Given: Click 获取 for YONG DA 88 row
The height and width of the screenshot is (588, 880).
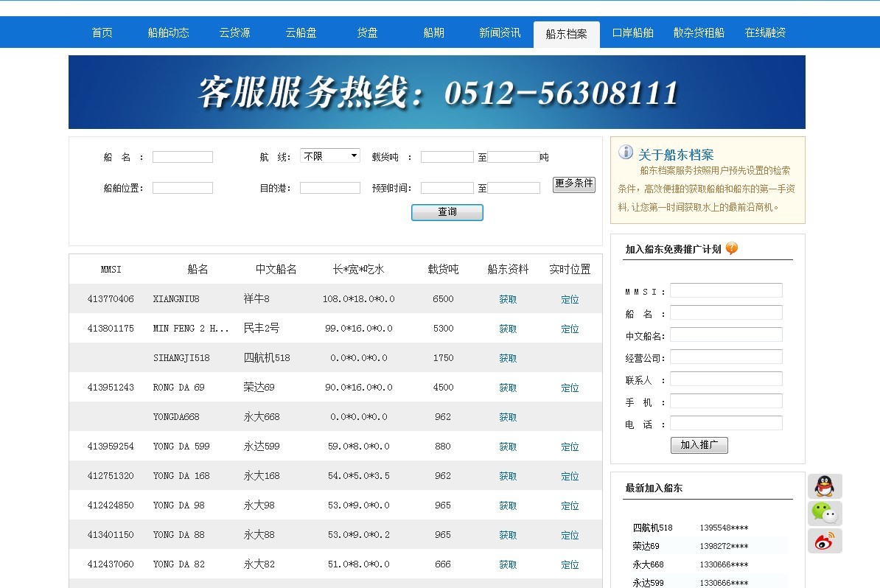Looking at the screenshot, I should [x=508, y=535].
